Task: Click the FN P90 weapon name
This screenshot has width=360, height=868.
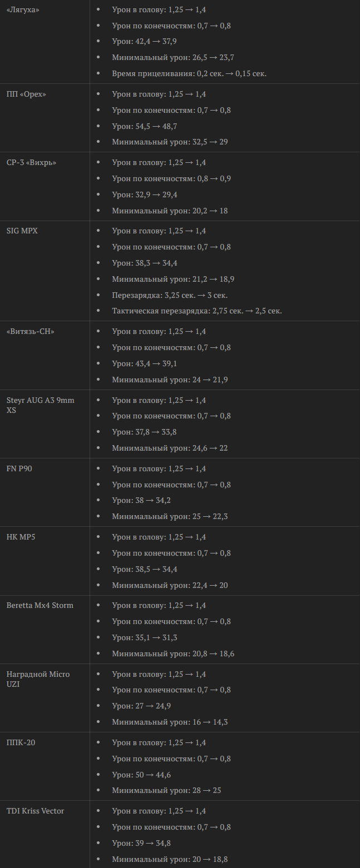Action: pyautogui.click(x=19, y=468)
